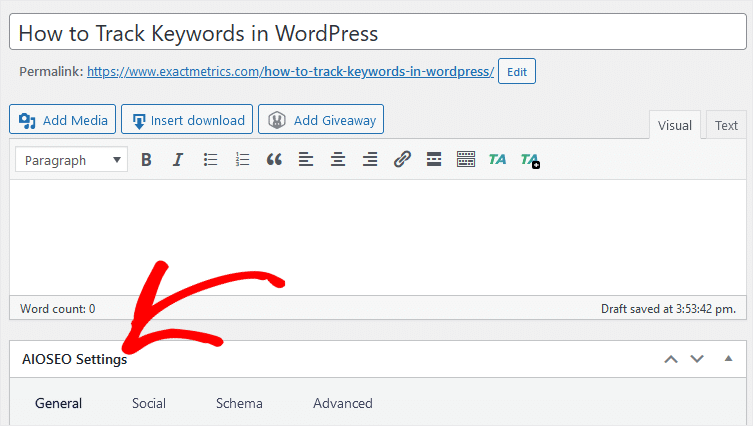Open the General AIOSEO tab

[x=59, y=403]
